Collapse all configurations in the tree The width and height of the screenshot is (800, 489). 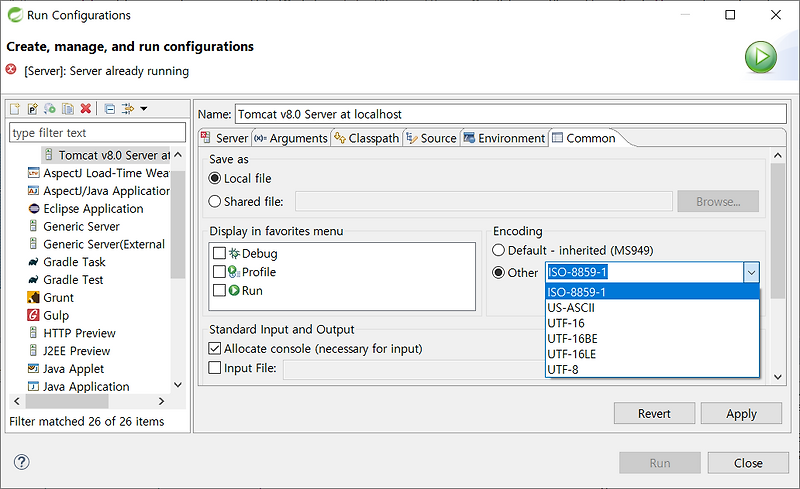(x=109, y=109)
